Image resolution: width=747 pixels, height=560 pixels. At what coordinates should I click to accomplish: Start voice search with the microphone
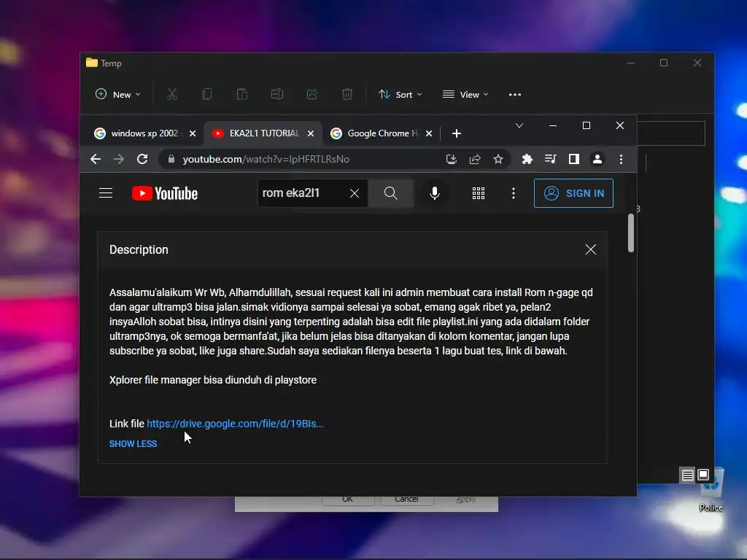tap(435, 193)
